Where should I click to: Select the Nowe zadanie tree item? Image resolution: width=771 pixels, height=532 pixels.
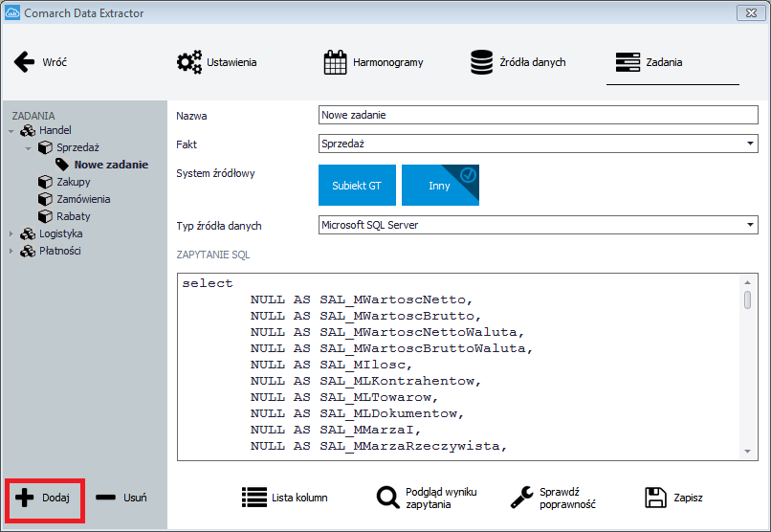pos(111,165)
